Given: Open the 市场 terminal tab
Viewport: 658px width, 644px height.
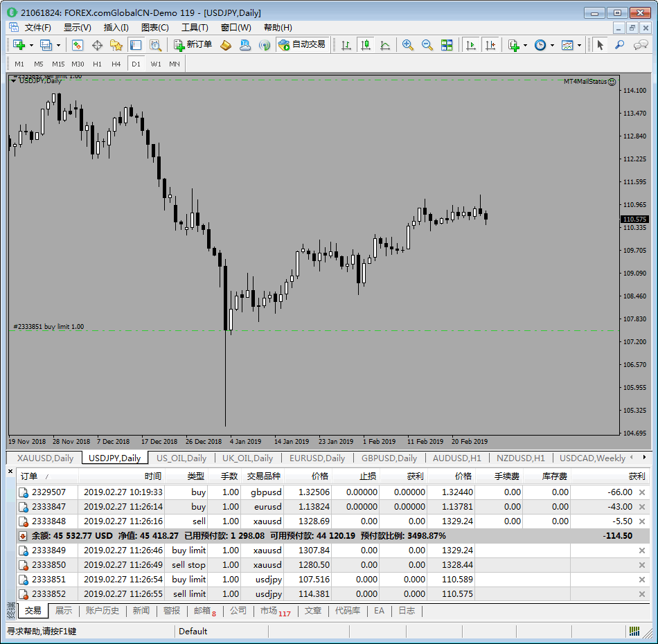Looking at the screenshot, I should pyautogui.click(x=275, y=611).
